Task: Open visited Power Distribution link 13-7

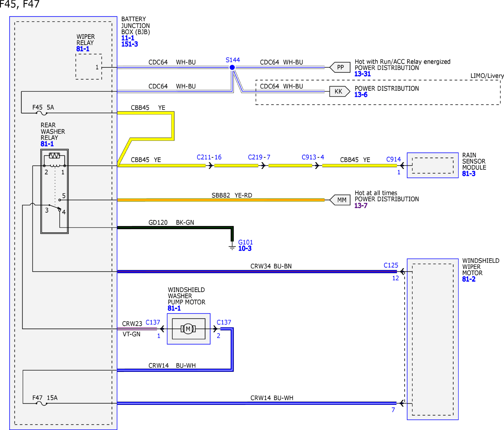Action: (x=361, y=206)
